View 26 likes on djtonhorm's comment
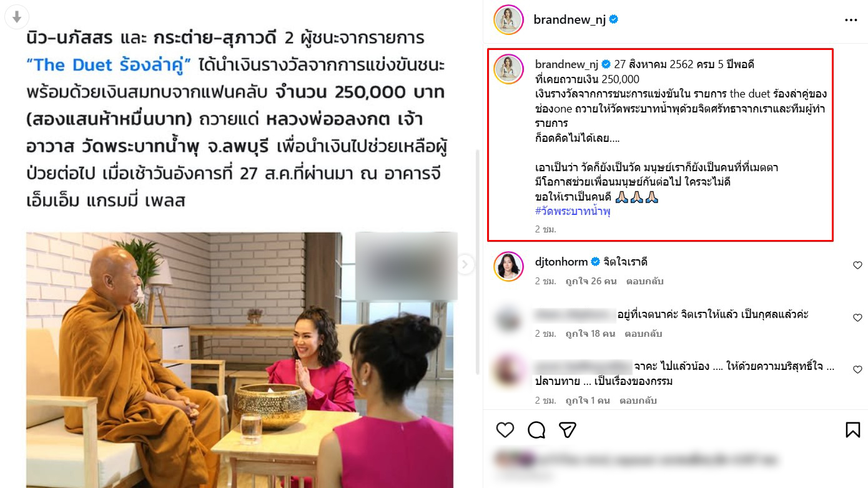 (x=591, y=281)
